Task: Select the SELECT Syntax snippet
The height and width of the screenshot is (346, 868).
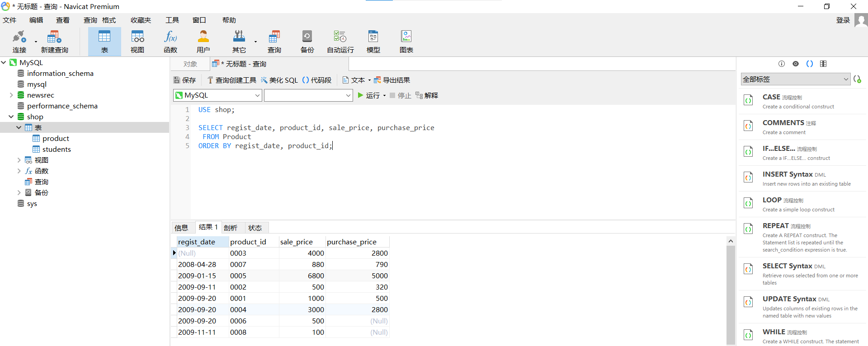Action: (x=803, y=274)
